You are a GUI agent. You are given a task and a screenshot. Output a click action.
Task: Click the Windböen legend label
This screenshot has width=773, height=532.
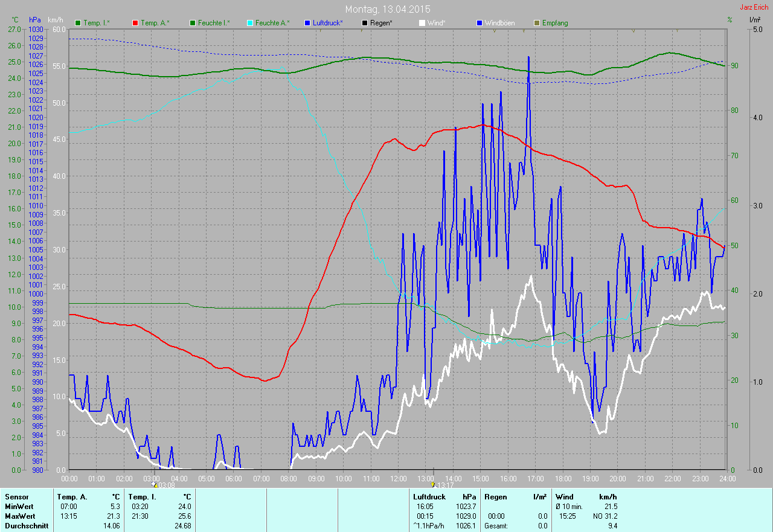coord(499,23)
